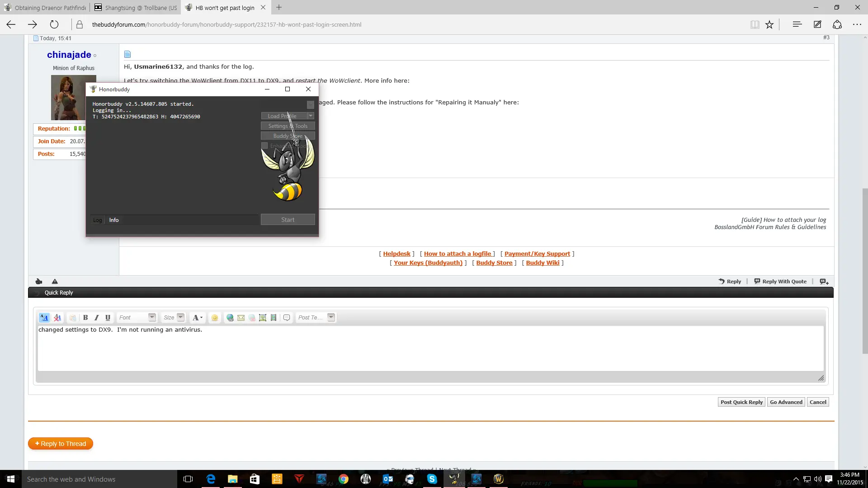Click the Share icon in Edge
Image resolution: width=868 pixels, height=488 pixels.
tap(837, 24)
